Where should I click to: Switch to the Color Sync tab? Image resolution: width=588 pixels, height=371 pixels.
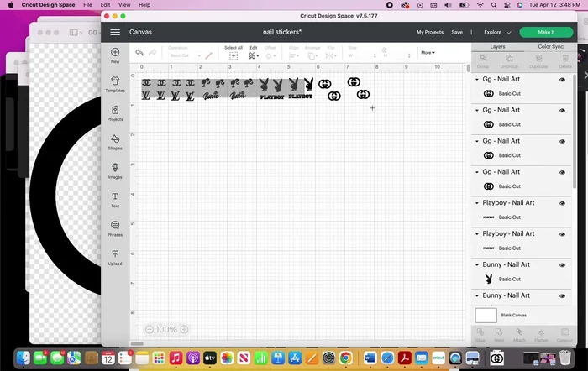point(550,47)
